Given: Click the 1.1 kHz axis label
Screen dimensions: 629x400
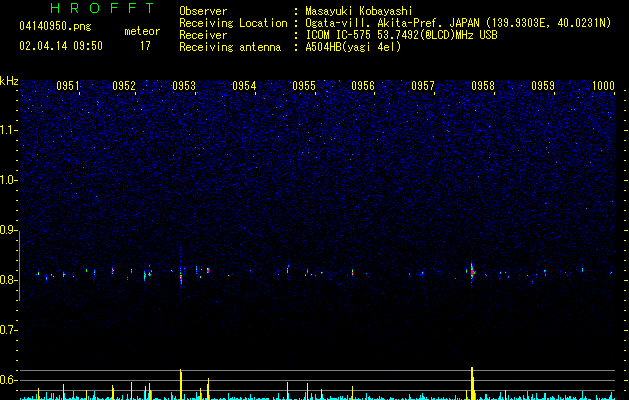Looking at the screenshot, I should (8, 130).
